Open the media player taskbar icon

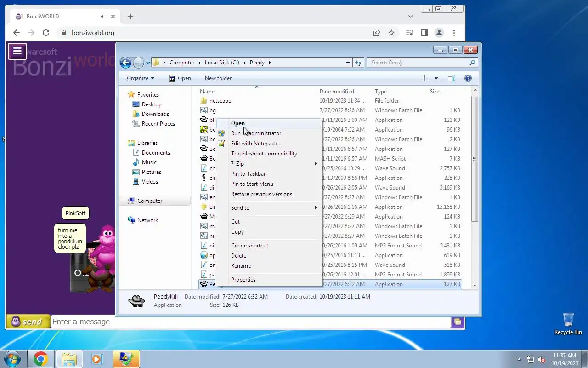97,359
